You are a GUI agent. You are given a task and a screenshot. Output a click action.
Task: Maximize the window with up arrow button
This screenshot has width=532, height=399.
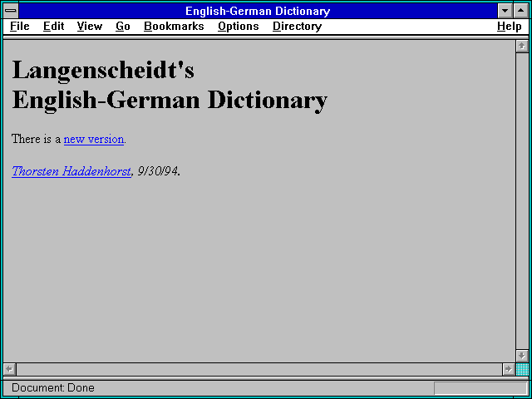tap(521, 11)
